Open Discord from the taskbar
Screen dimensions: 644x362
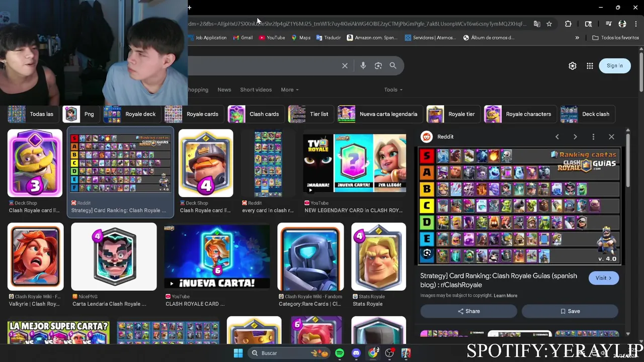point(356,353)
